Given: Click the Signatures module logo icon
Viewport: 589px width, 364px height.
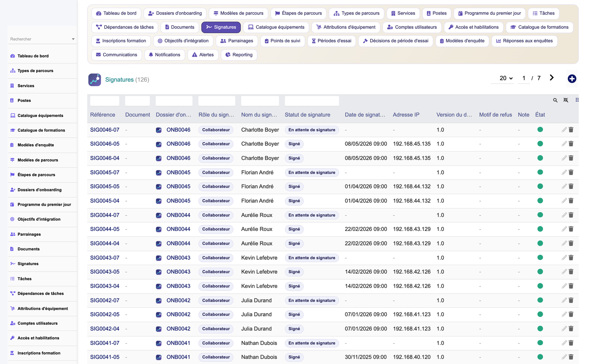Looking at the screenshot, I should coord(95,80).
